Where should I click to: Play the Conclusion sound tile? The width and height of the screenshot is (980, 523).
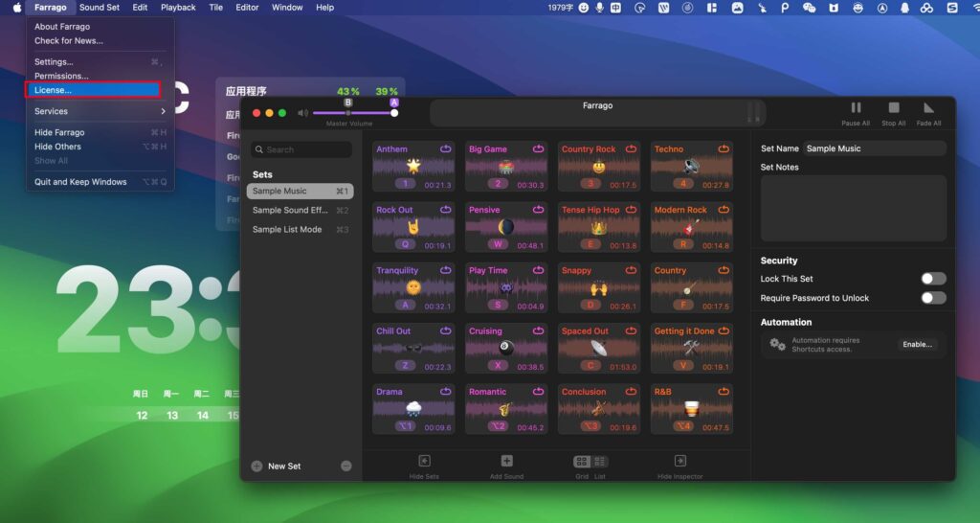pyautogui.click(x=599, y=409)
